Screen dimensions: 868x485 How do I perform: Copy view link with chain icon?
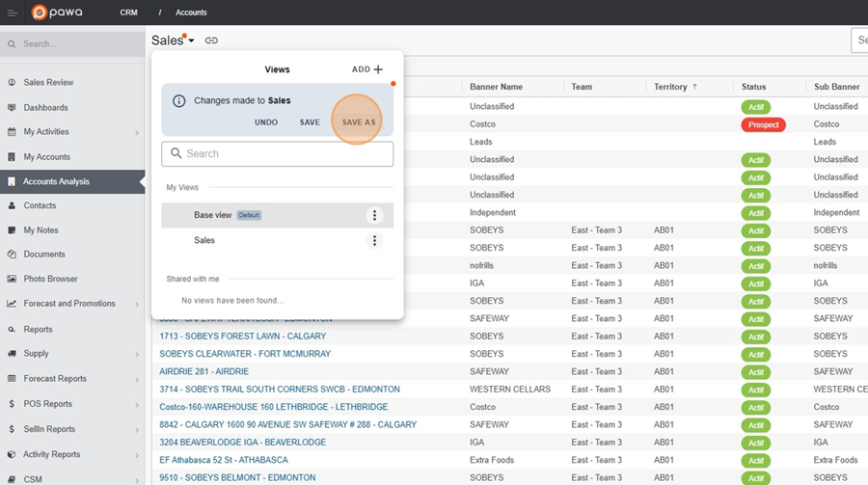[x=211, y=40]
